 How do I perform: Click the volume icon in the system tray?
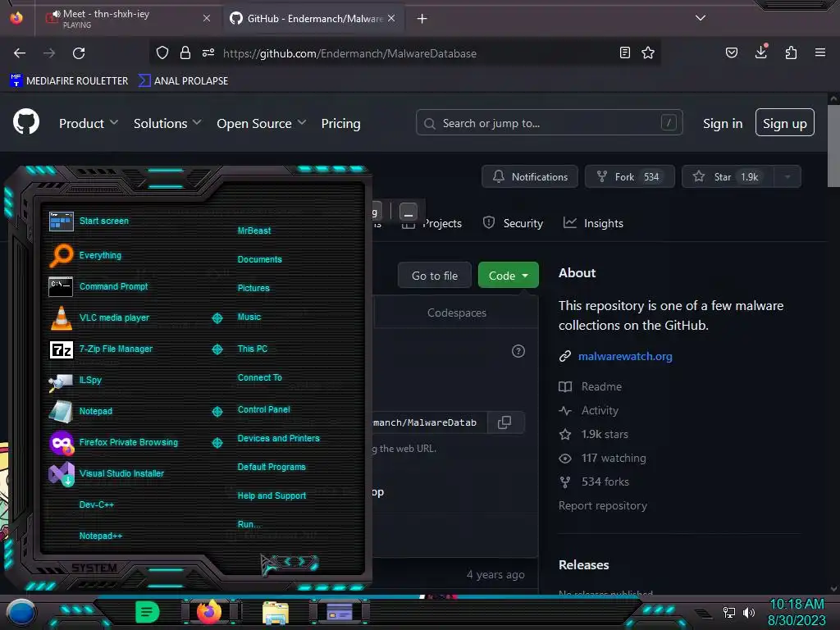coord(749,612)
